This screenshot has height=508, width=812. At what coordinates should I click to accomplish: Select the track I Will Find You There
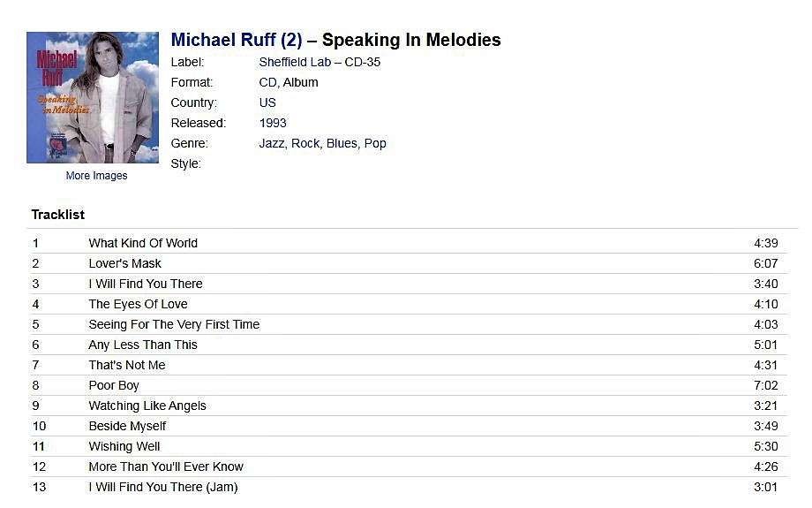coord(146,284)
